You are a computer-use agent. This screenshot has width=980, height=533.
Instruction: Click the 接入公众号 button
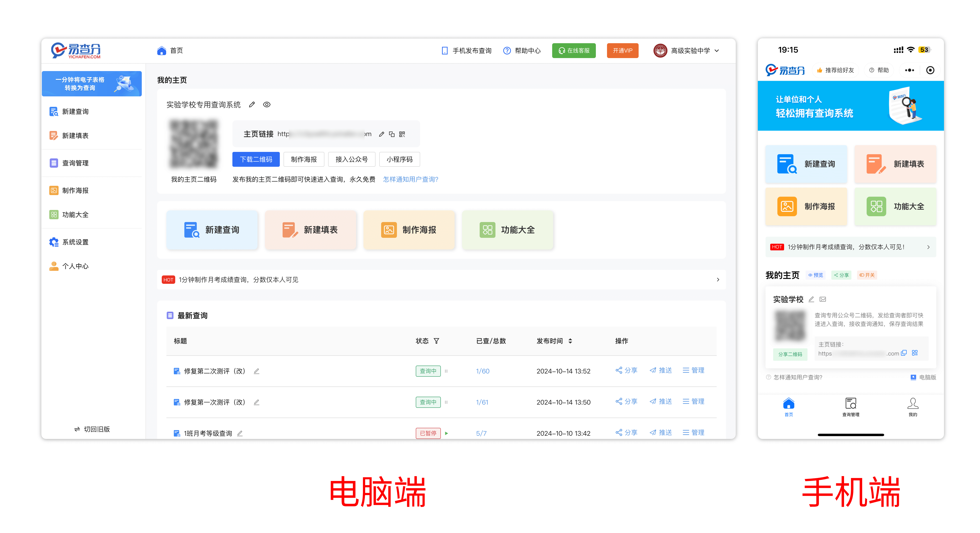(352, 159)
